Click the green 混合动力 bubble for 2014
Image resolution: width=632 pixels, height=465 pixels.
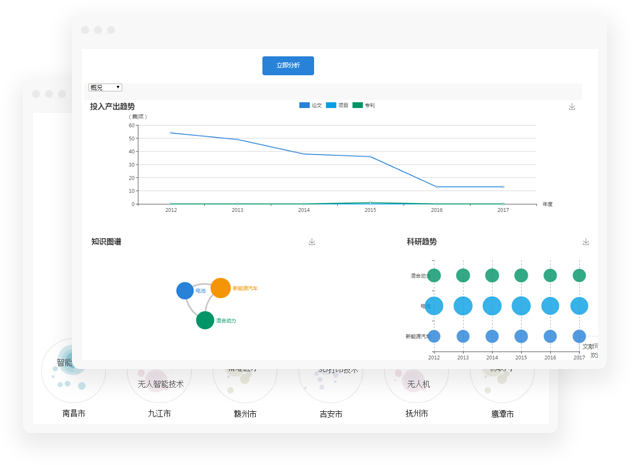pyautogui.click(x=492, y=276)
